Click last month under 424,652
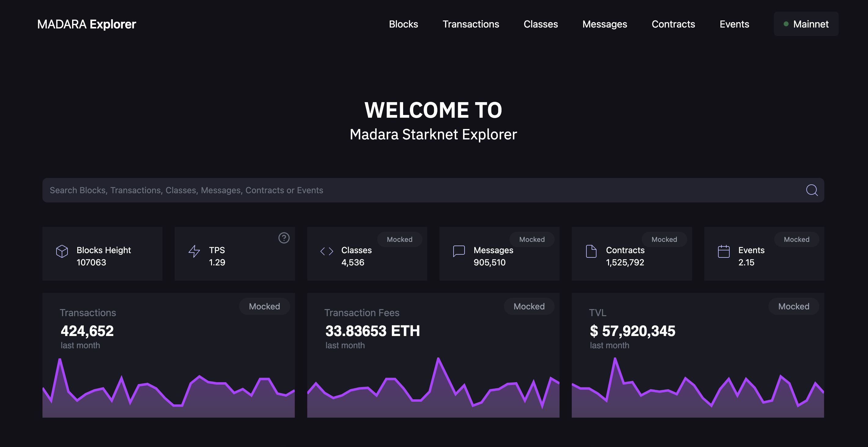Screen dimensions: 868x447 [80, 345]
